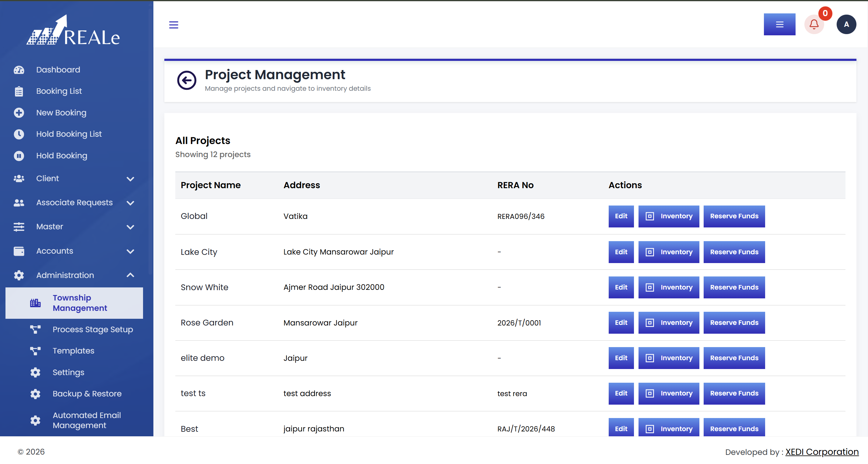Screen dimensions: 868x464
Task: Open Reserve Funds for Lake City
Action: [x=734, y=252]
